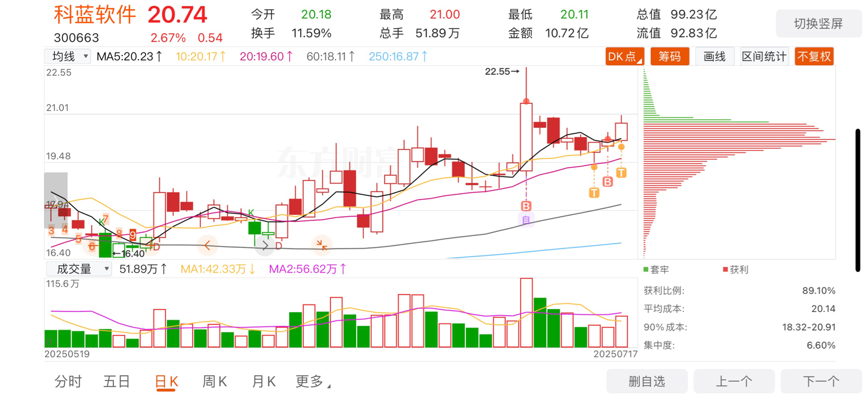
Task: Tap the gray selection box at chart left
Action: [56, 200]
